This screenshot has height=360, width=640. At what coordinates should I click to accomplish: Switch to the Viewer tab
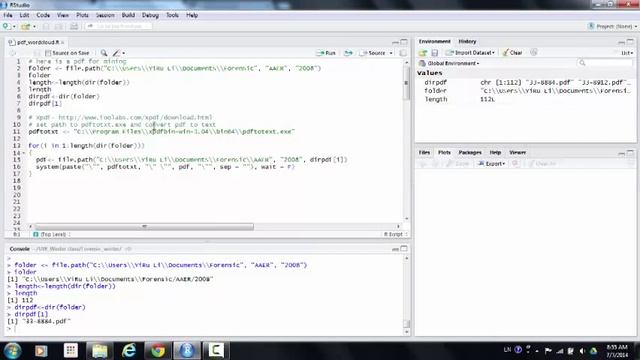517,152
